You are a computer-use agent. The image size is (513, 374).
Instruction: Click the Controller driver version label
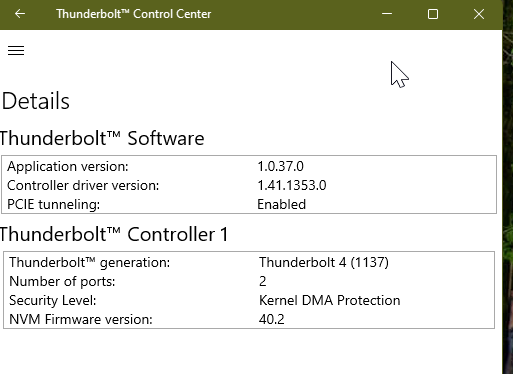tap(83, 185)
